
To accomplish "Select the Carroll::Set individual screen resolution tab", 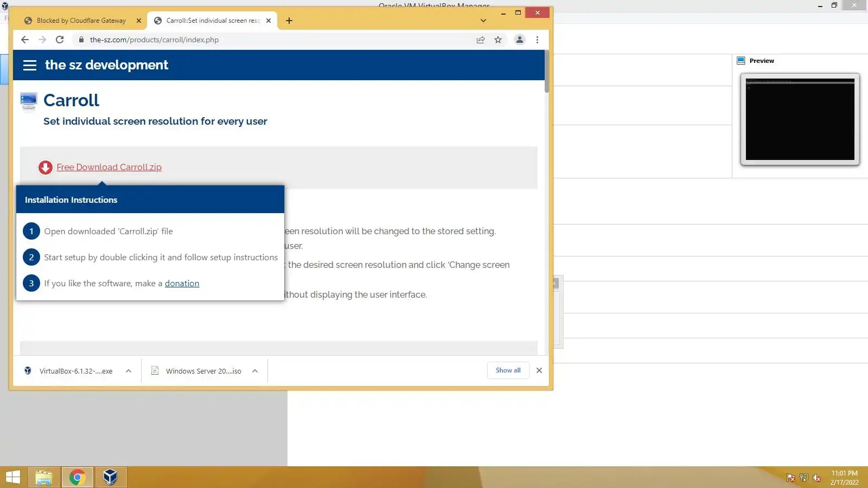I will coord(213,21).
